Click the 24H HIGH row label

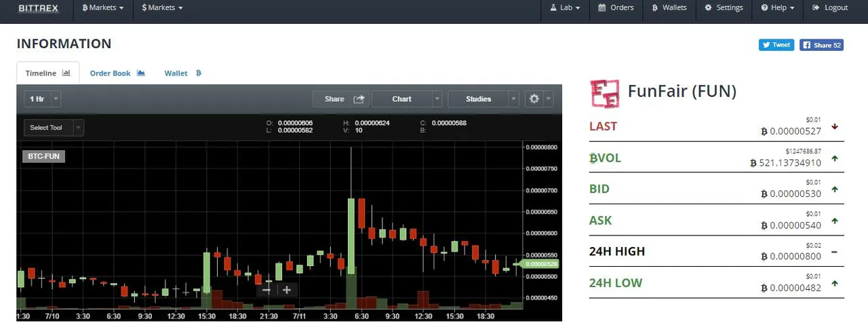[x=617, y=251]
